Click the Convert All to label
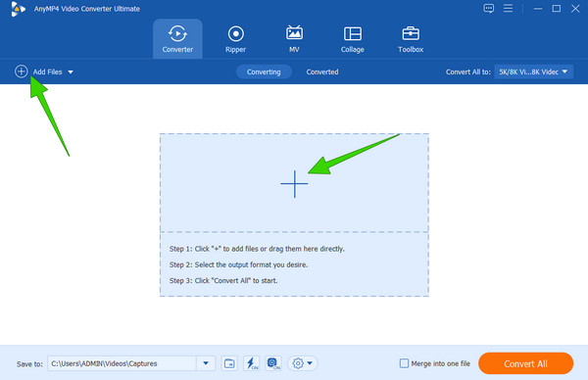The image size is (588, 380). point(468,71)
